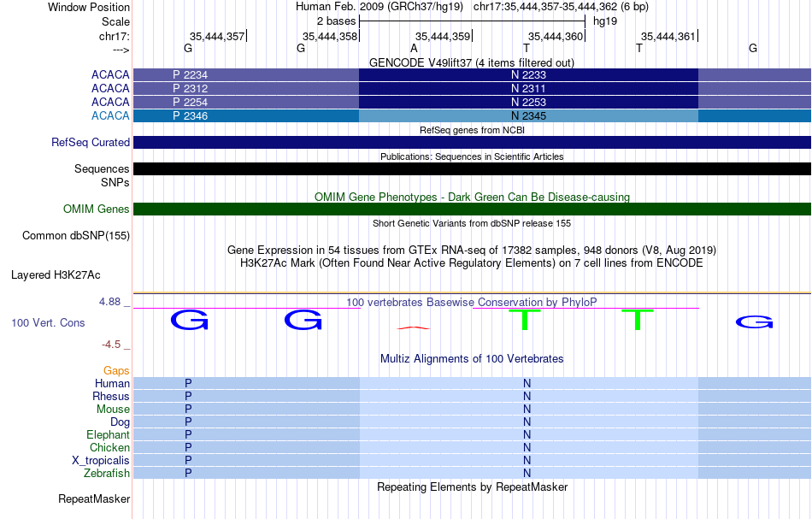The image size is (812, 519).
Task: Click the P 2346 codon block
Action: (x=246, y=115)
